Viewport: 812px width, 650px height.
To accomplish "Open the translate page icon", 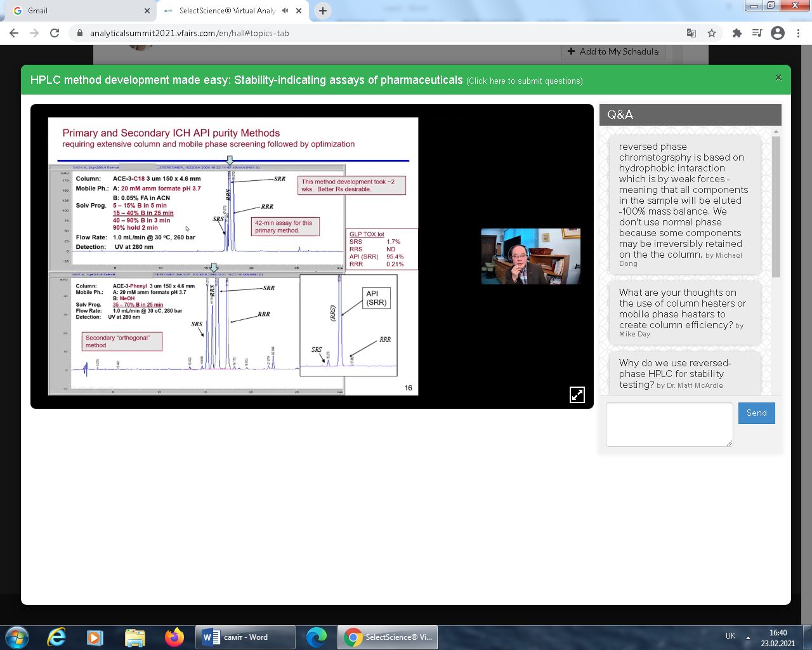I will (691, 33).
